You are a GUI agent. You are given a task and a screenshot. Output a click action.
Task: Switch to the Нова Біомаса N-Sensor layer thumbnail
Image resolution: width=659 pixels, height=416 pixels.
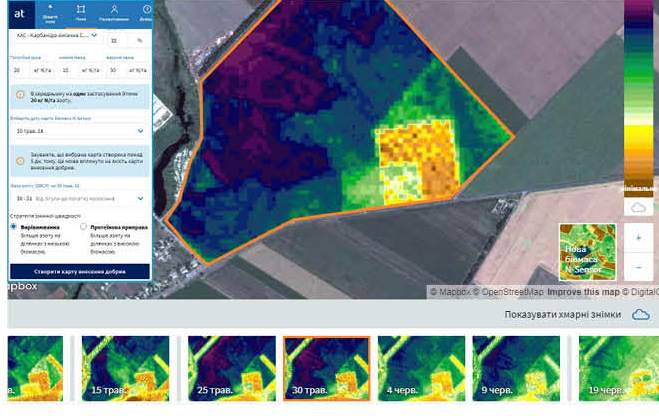586,251
